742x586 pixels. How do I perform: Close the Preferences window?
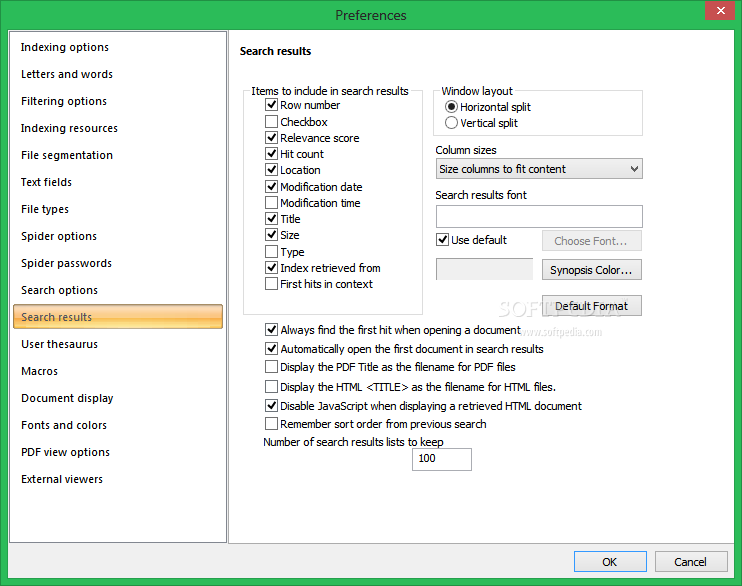pyautogui.click(x=720, y=10)
